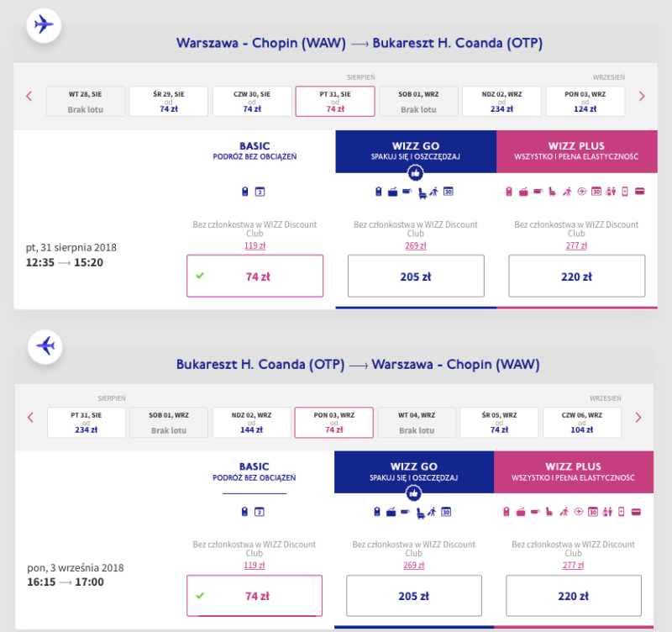This screenshot has width=672, height=632.
Task: Click outbound WIZZ PLUS non-member 277 zł link
Action: [576, 245]
